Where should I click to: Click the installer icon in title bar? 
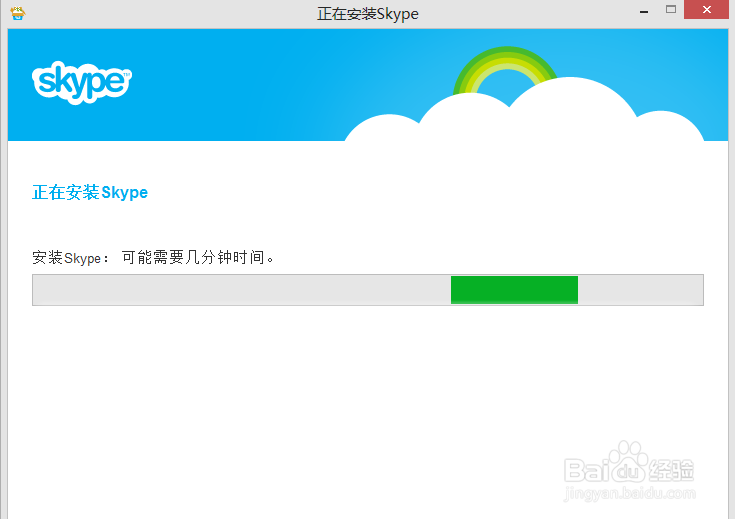tap(18, 13)
